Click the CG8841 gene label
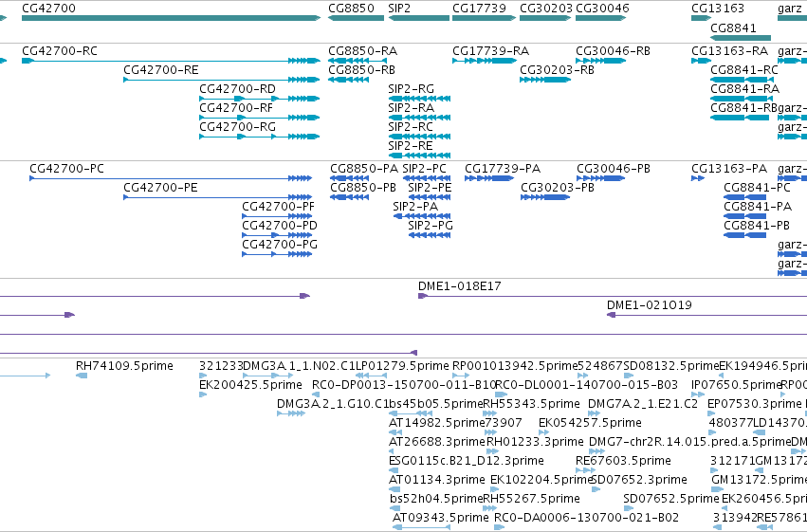This screenshot has height=532, width=807. [733, 28]
